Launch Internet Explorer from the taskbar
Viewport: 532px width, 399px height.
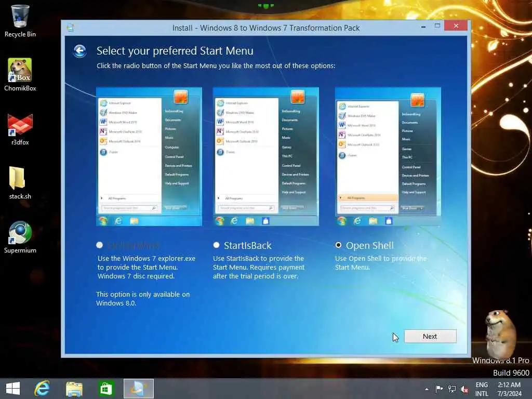(42, 389)
